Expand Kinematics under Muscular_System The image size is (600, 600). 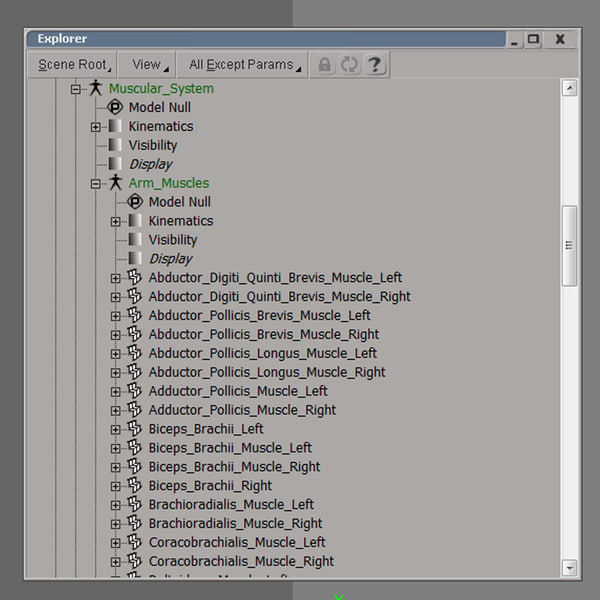tap(96, 127)
